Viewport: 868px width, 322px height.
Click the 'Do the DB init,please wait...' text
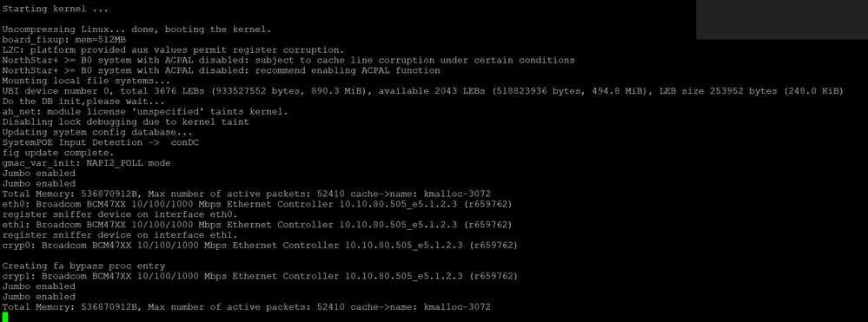click(x=77, y=102)
